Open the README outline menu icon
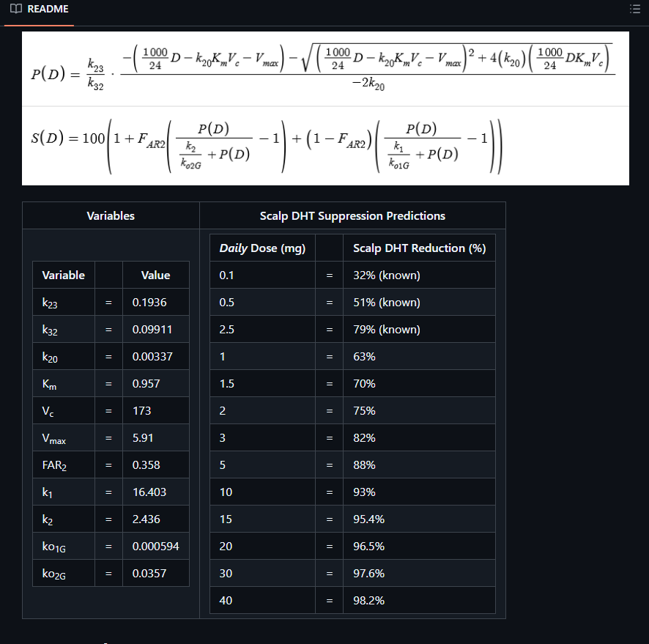649x644 pixels. tap(634, 10)
